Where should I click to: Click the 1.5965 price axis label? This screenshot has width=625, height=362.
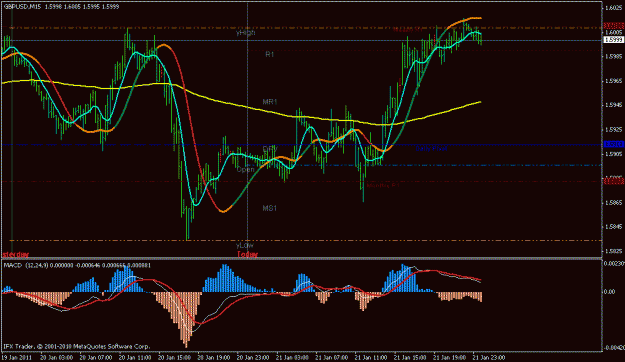[613, 81]
